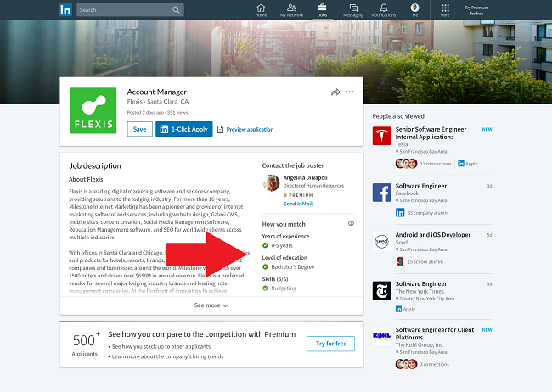Click the search magnifier icon
The image size is (552, 392).
pos(176,10)
